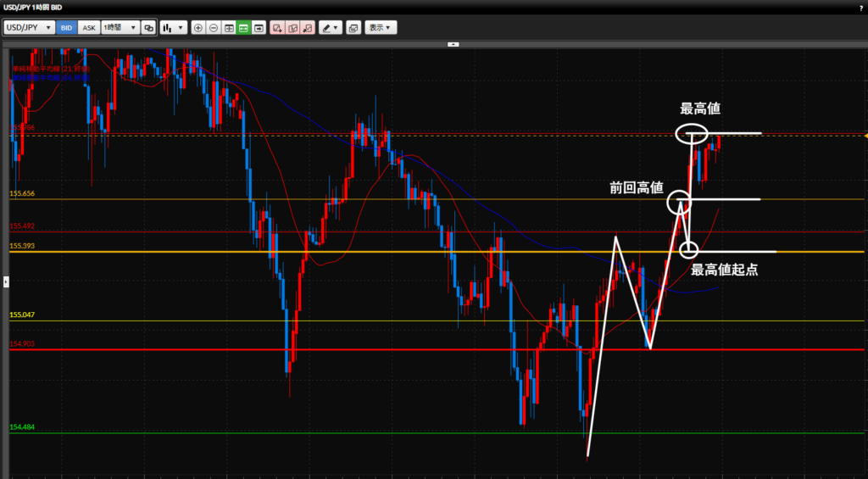This screenshot has height=479, width=868.
Task: Click the remove indicator icon
Action: (308, 27)
